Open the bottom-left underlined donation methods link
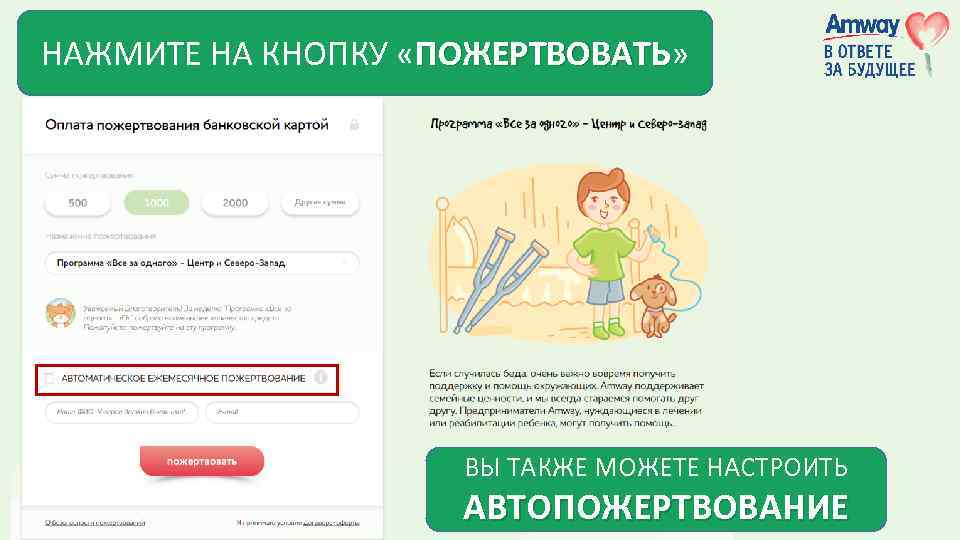The height and width of the screenshot is (540, 960). (95, 523)
